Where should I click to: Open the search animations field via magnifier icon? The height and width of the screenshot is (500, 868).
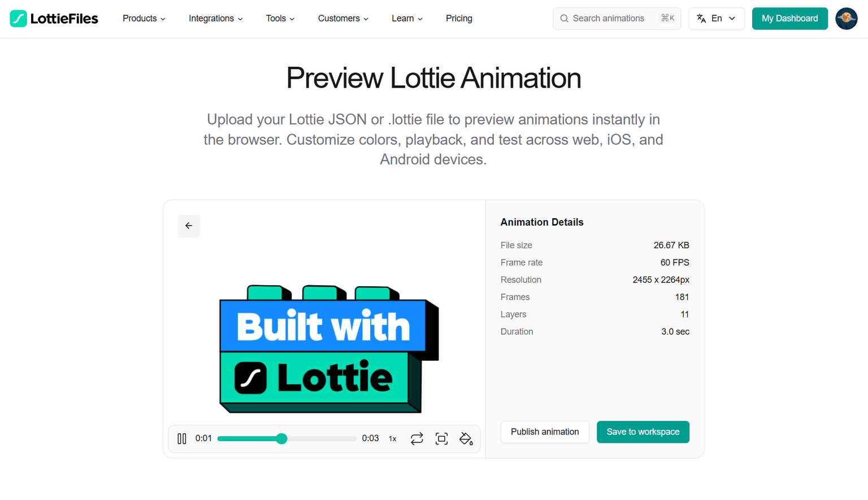[564, 18]
